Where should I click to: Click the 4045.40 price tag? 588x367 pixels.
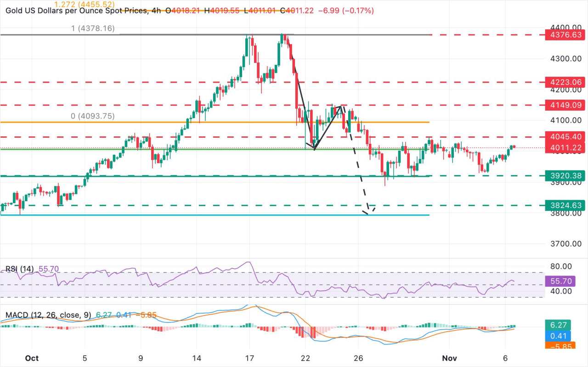click(566, 136)
